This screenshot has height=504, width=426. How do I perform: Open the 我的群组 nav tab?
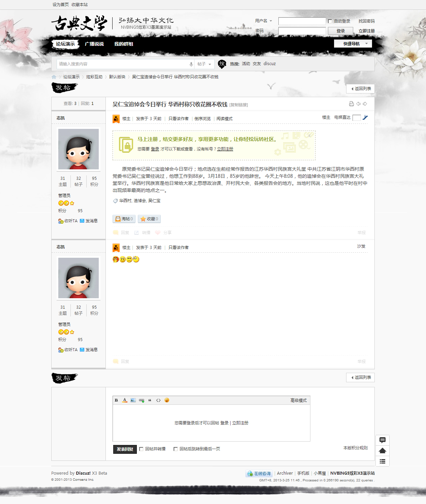[x=124, y=44]
